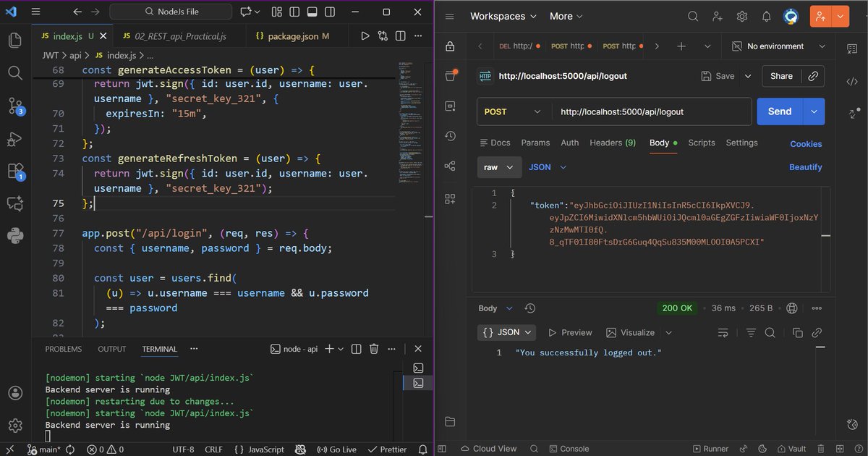Screen dimensions: 868x456
Task: Open the POST method dropdown
Action: [x=512, y=111]
